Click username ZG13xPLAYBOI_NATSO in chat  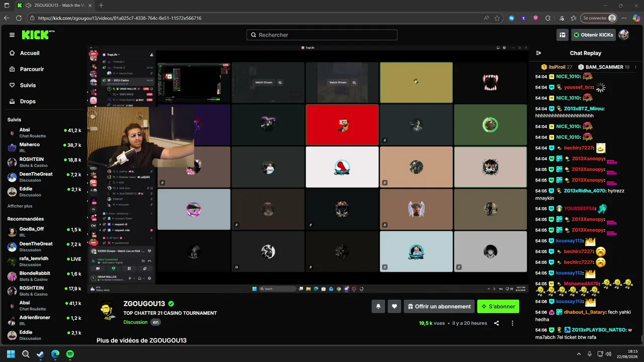click(599, 330)
